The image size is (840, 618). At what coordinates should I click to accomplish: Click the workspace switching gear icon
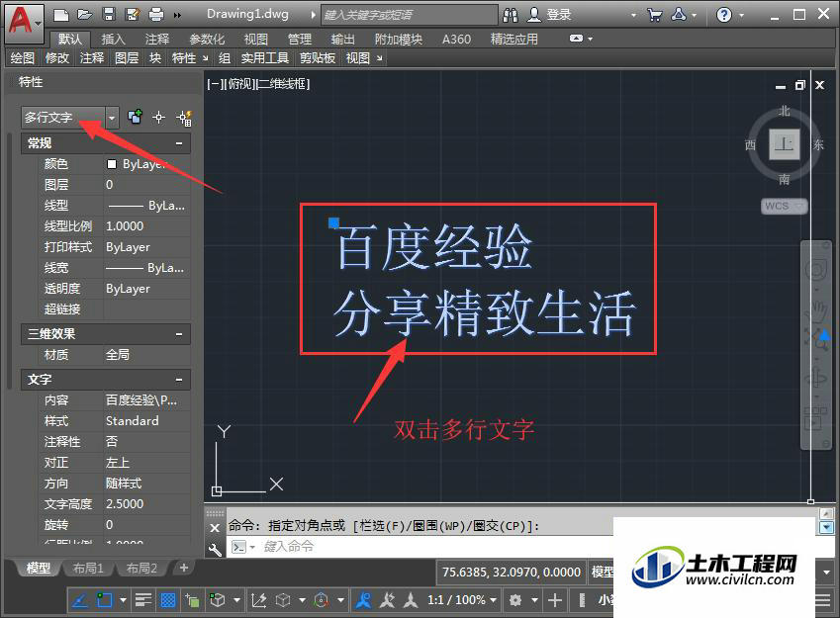click(x=515, y=600)
